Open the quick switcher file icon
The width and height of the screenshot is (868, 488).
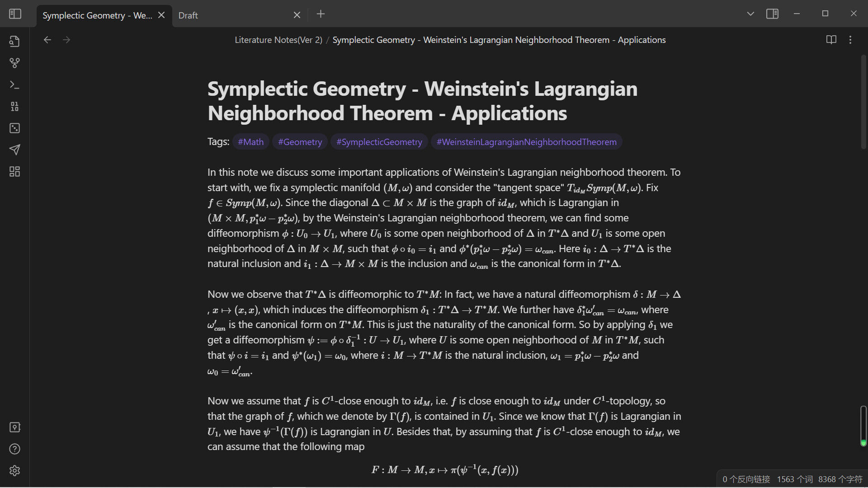click(15, 41)
